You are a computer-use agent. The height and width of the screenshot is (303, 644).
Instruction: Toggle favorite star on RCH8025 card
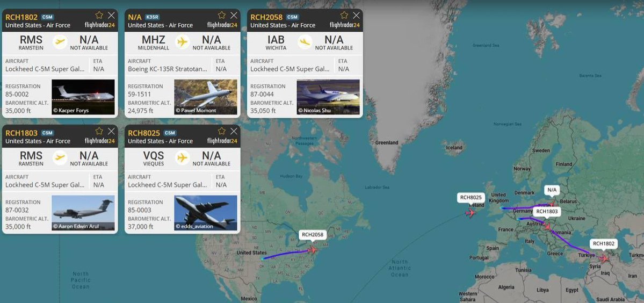tap(222, 131)
